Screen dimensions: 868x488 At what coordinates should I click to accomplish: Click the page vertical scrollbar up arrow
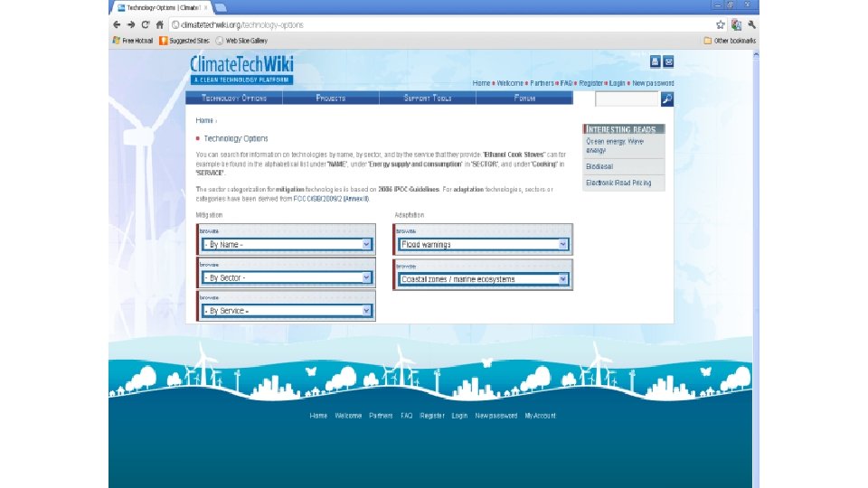pyautogui.click(x=756, y=55)
